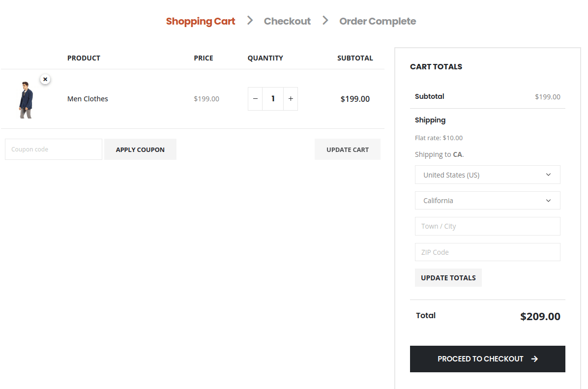Click the Apply Coupon button
Viewport: 588px width, 389px height.
(x=140, y=149)
